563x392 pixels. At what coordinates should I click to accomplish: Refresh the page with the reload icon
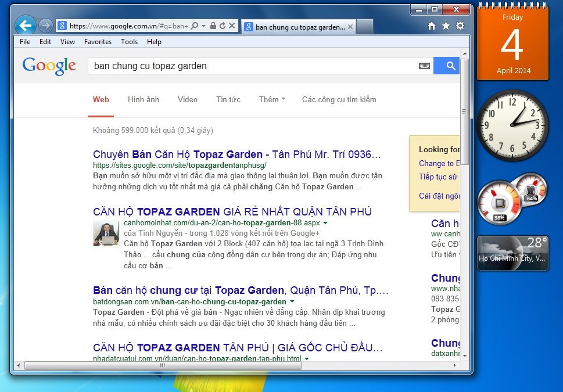pos(223,26)
